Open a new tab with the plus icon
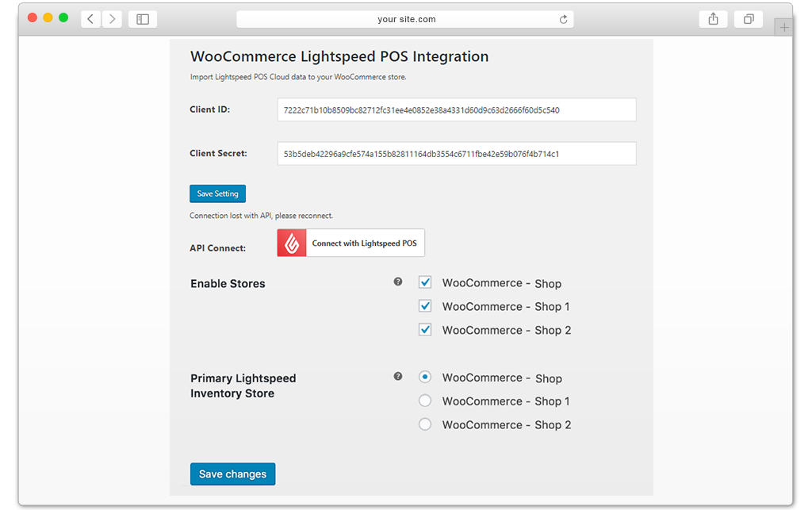Image resolution: width=812 pixels, height=510 pixels. (x=784, y=28)
